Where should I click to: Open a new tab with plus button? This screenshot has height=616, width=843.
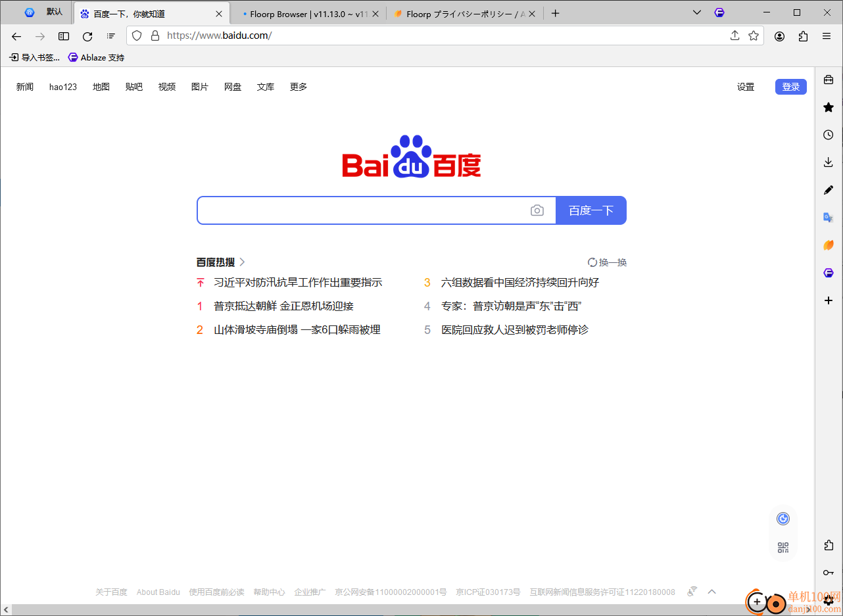coord(556,13)
